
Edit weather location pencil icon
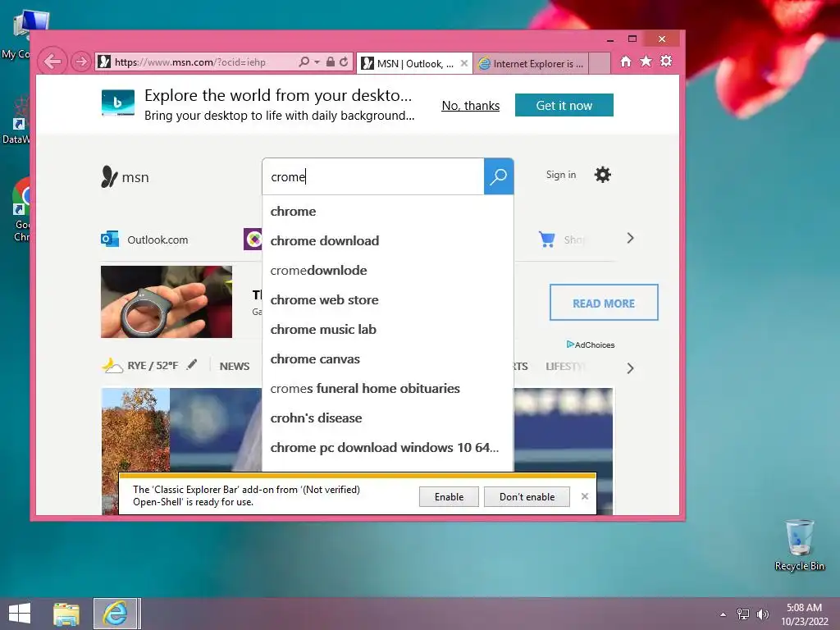pyautogui.click(x=192, y=365)
